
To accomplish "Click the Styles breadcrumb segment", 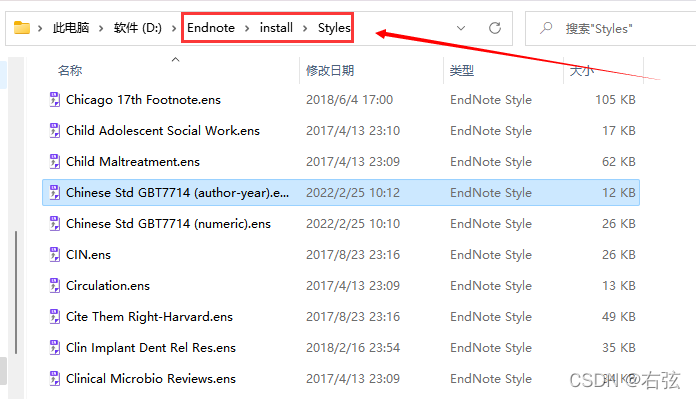I will click(x=334, y=28).
